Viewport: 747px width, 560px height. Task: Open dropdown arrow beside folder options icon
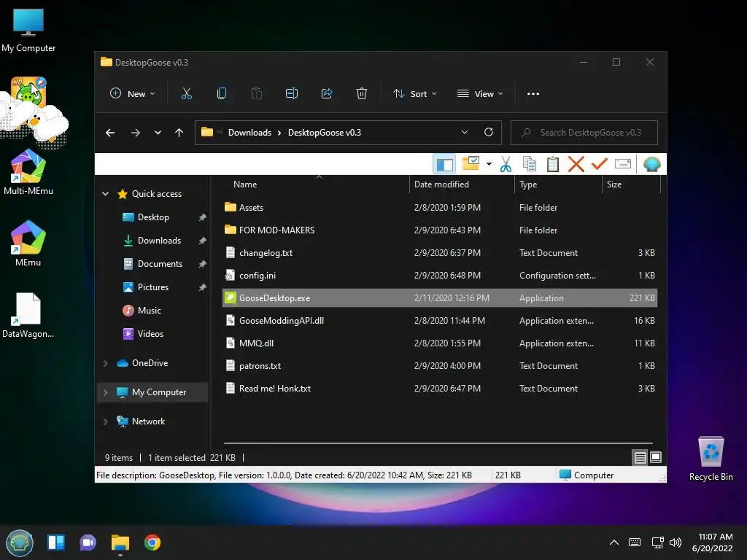click(489, 164)
